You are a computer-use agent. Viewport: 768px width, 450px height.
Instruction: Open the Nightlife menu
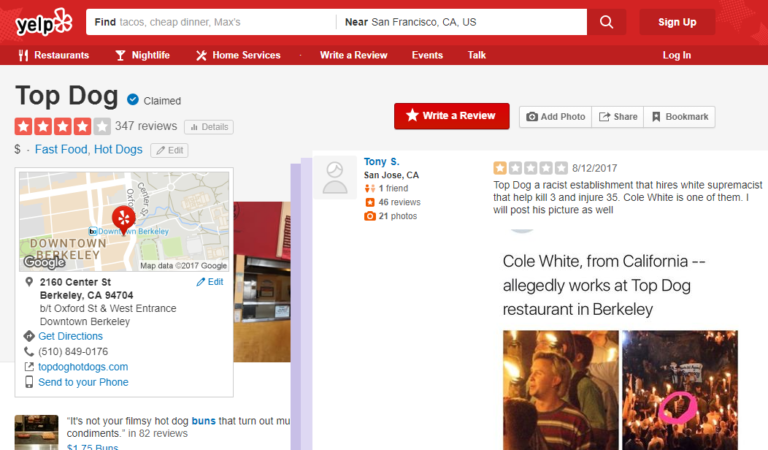[143, 55]
